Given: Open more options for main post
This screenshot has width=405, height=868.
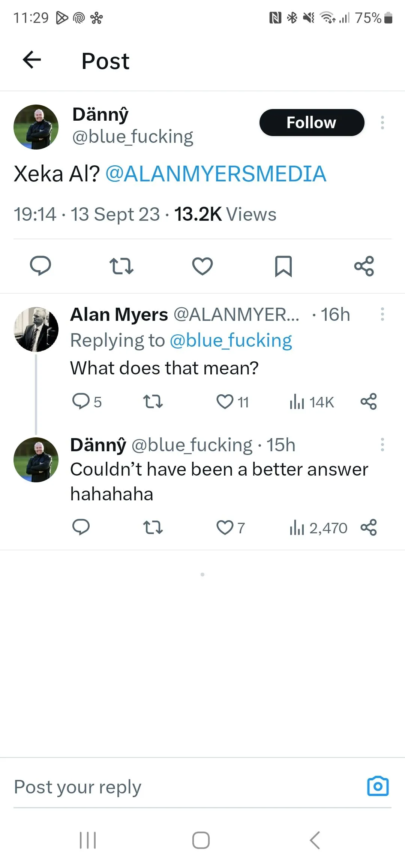Looking at the screenshot, I should pyautogui.click(x=382, y=123).
